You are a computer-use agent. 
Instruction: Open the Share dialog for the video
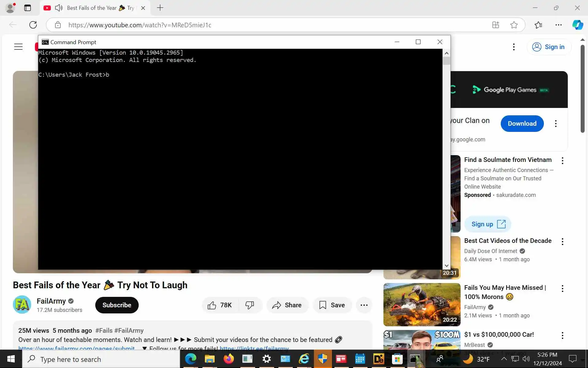287,305
